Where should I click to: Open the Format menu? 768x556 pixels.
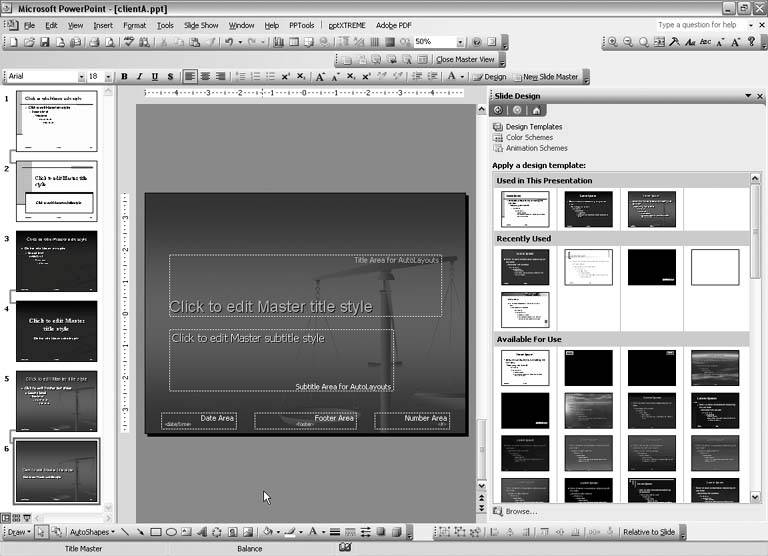point(134,25)
